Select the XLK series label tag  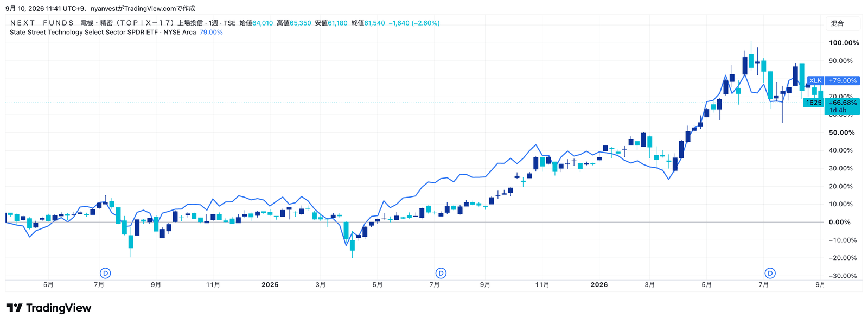[x=815, y=81]
